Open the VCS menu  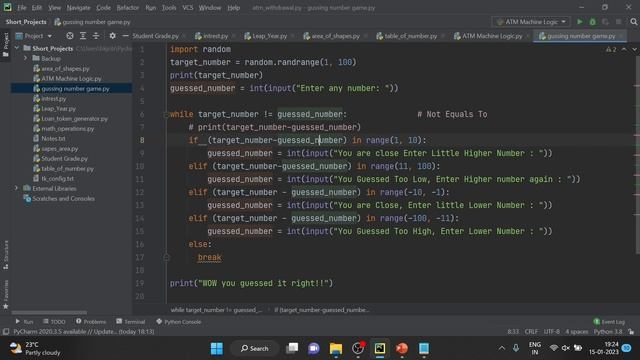click(188, 8)
